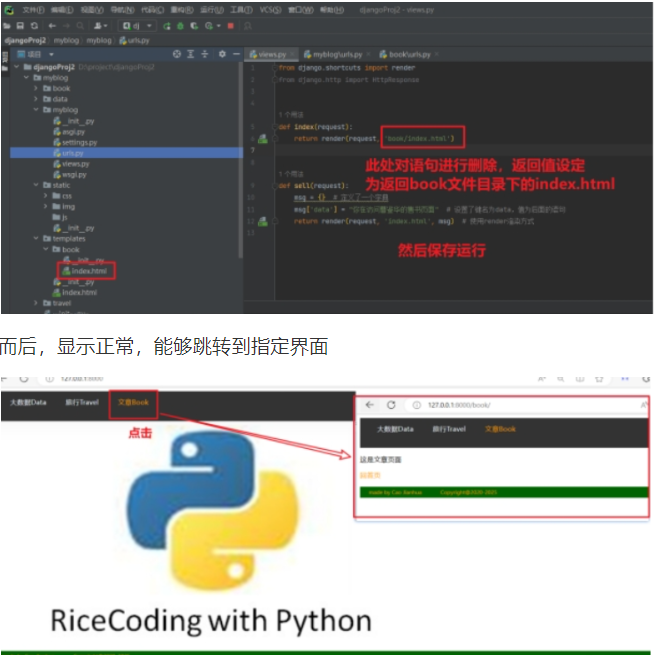Select the js folder in the project tree

coord(60,217)
